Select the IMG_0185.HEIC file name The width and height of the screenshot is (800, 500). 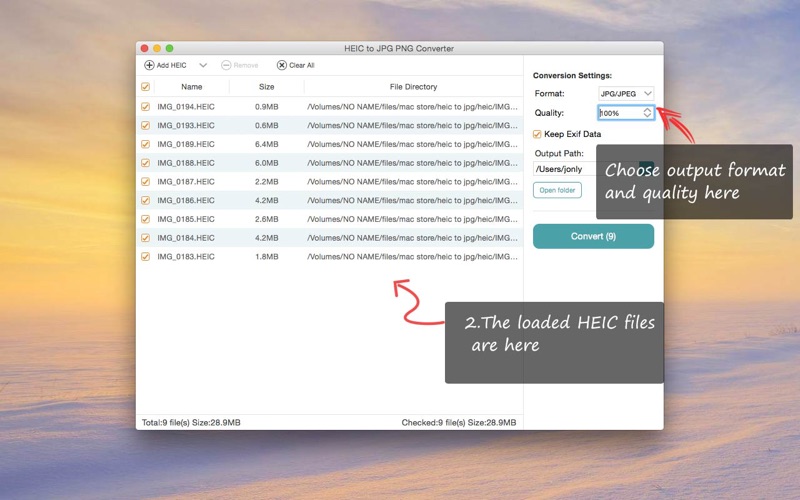click(186, 219)
